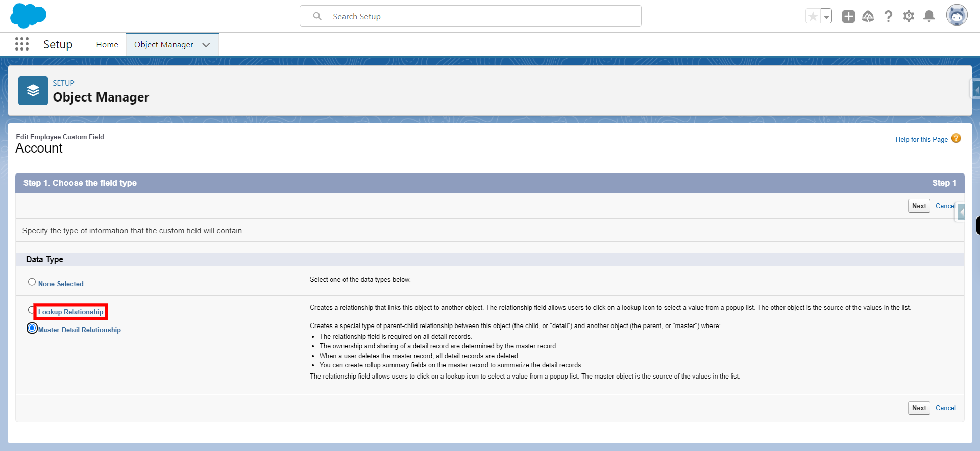Select the Lookup Relationship radio button
Image resolution: width=980 pixels, height=451 pixels.
[x=31, y=310]
